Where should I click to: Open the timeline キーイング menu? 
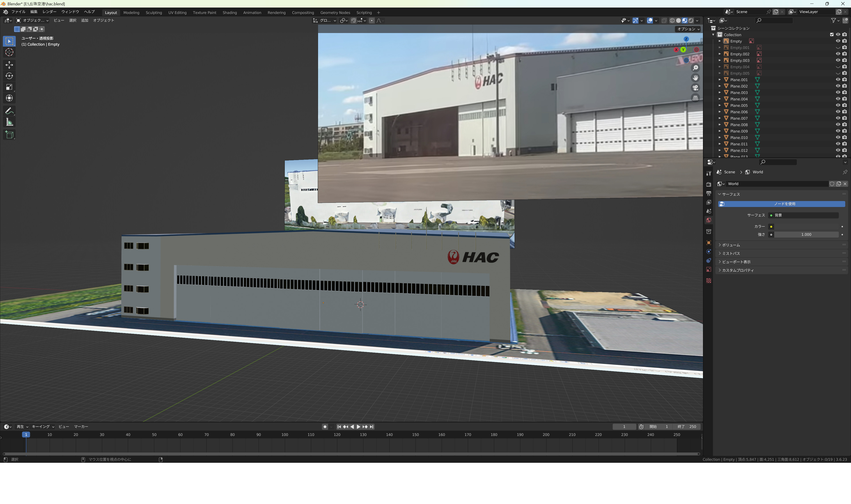click(x=43, y=427)
